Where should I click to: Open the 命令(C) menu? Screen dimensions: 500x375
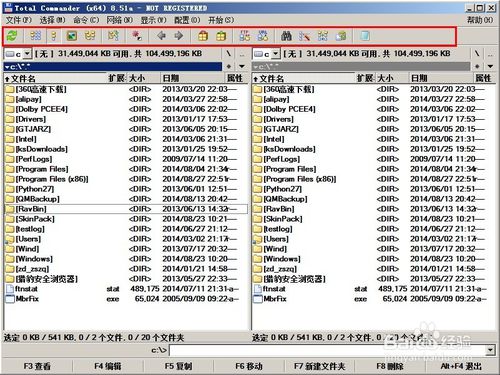(x=86, y=20)
